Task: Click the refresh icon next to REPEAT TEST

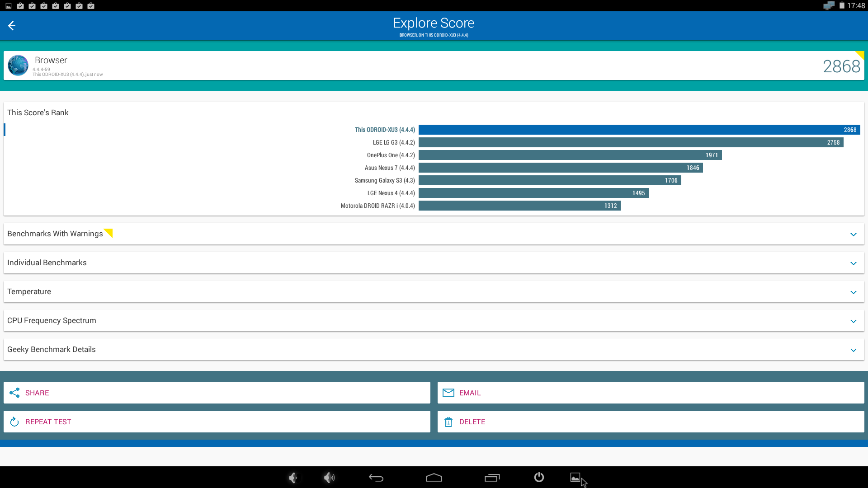Action: point(14,422)
